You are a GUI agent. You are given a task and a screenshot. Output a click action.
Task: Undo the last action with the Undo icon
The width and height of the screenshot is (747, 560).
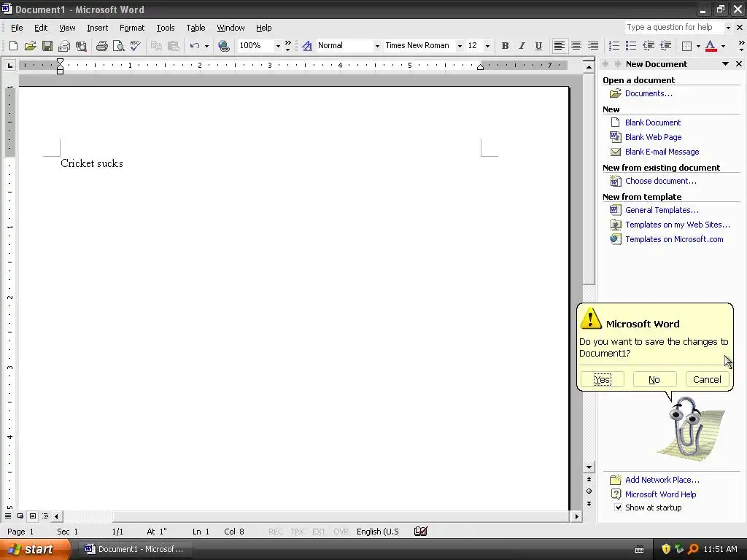tap(194, 46)
